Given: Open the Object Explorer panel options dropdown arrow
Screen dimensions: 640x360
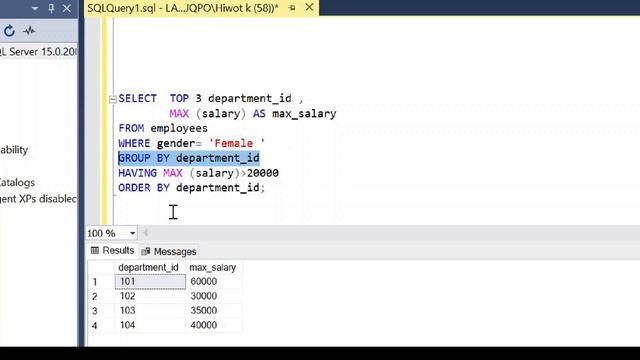Looking at the screenshot, I should click(x=35, y=8).
